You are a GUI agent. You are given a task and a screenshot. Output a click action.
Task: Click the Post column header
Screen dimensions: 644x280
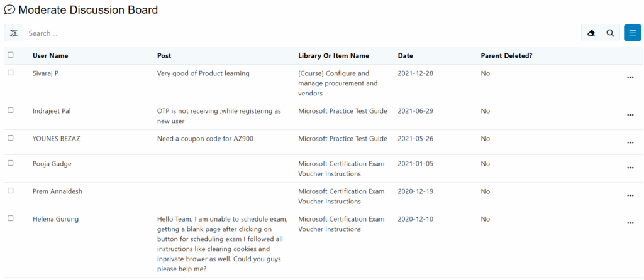[x=164, y=56]
